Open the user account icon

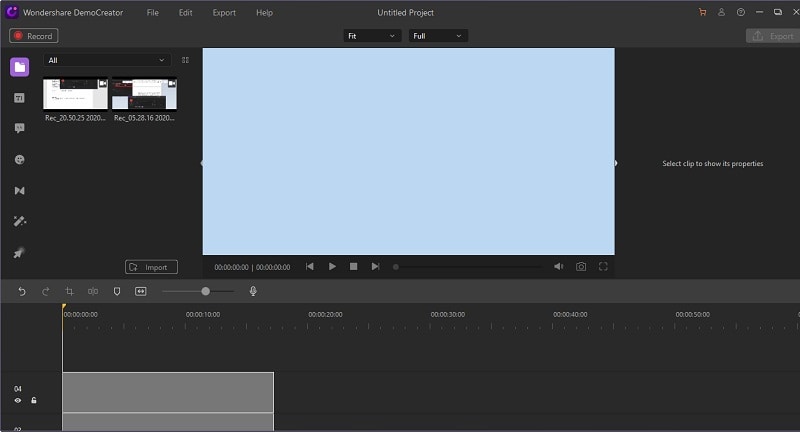(x=721, y=12)
